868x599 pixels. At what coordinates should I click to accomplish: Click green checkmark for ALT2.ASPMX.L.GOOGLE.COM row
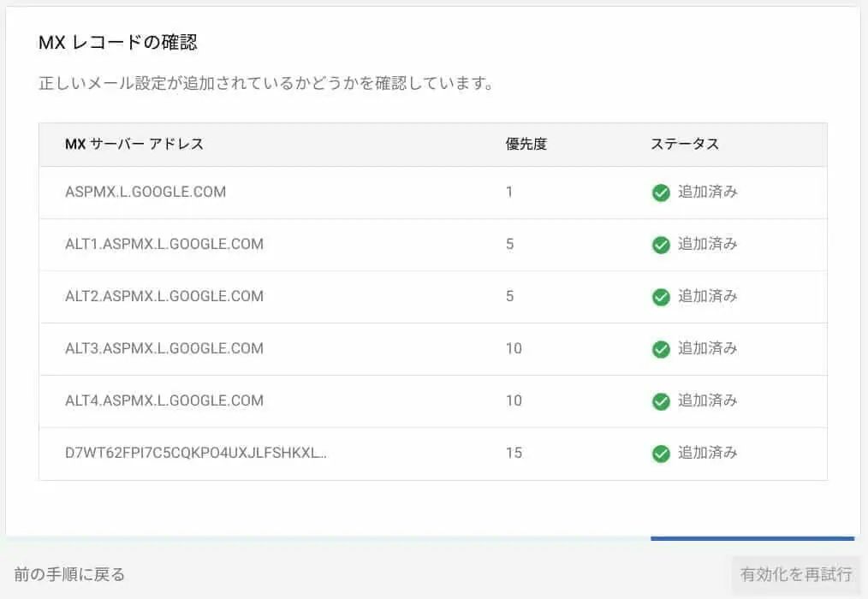[x=660, y=297]
